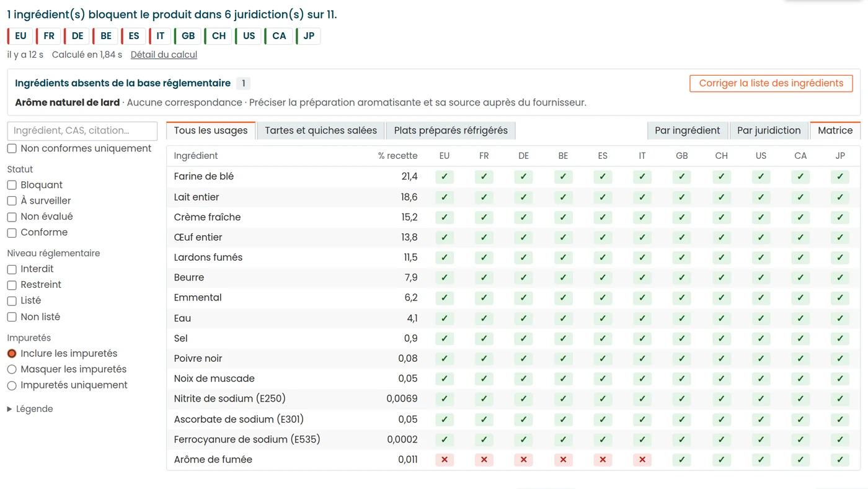Select the EU jurisdiction badge

point(20,36)
